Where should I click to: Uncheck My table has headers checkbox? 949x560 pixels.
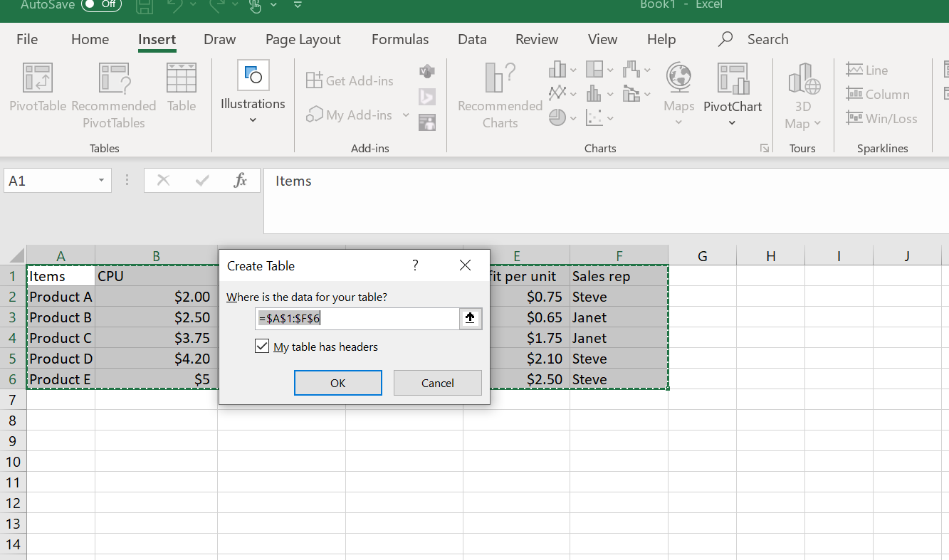pos(262,347)
